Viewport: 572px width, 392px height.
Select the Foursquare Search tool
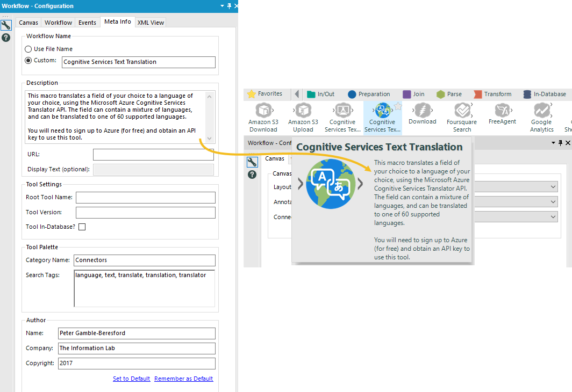point(462,118)
